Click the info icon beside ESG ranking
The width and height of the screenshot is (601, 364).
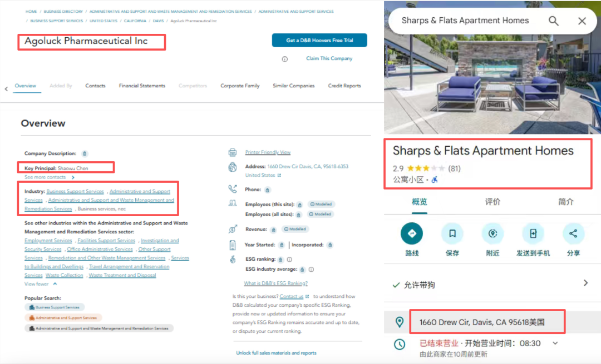point(290,260)
